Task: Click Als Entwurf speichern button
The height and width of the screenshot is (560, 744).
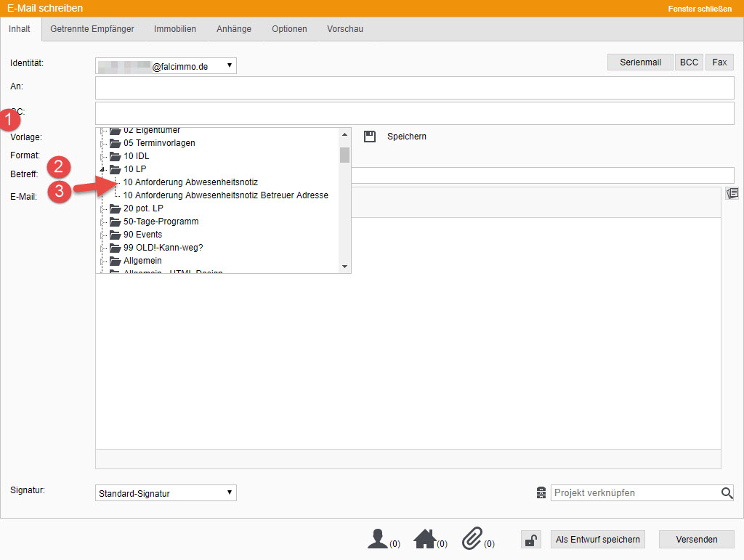Action: [x=597, y=539]
